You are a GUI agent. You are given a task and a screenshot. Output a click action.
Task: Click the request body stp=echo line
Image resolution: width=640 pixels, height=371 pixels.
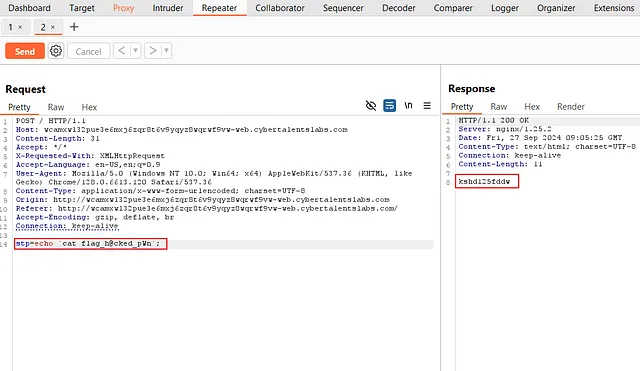click(x=88, y=244)
